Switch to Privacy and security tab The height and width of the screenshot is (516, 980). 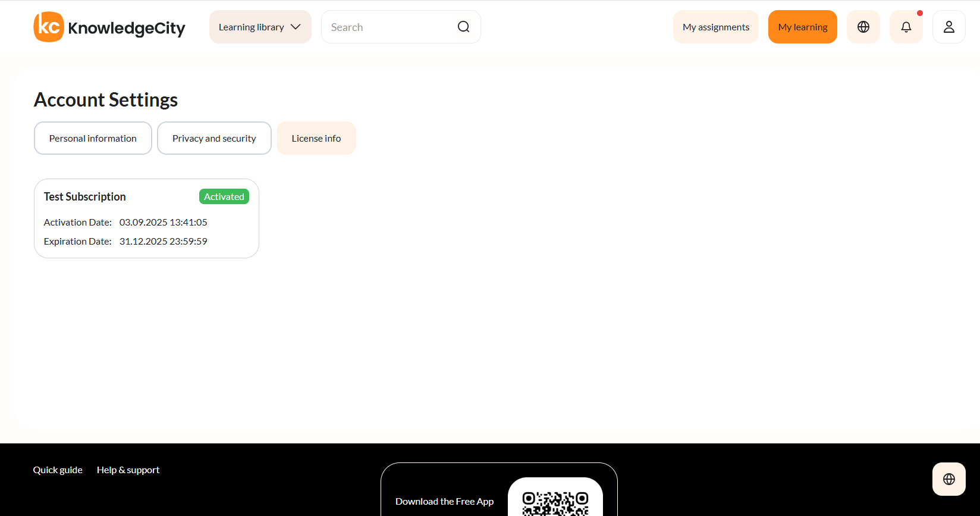click(214, 138)
